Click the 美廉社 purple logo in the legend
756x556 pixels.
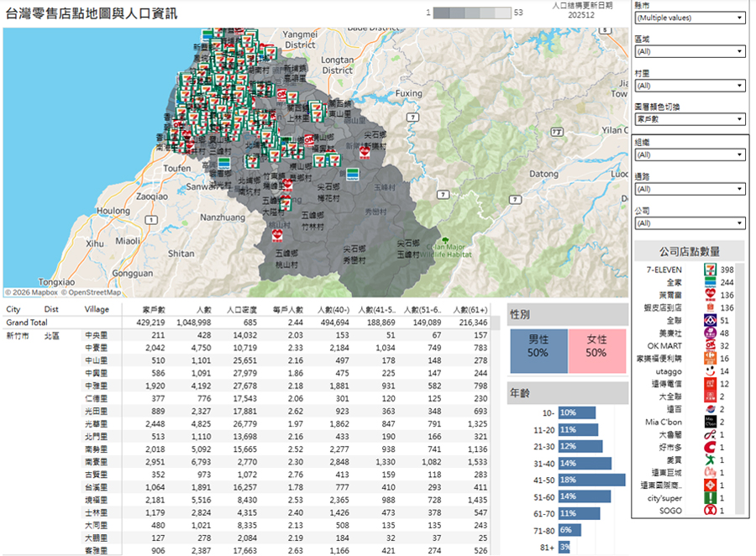(x=710, y=333)
